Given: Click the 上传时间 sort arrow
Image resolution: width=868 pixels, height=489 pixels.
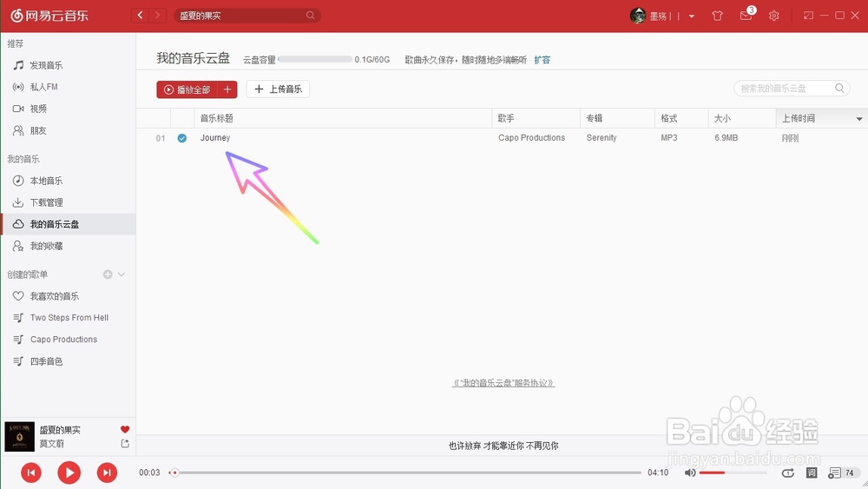Looking at the screenshot, I should 859,119.
